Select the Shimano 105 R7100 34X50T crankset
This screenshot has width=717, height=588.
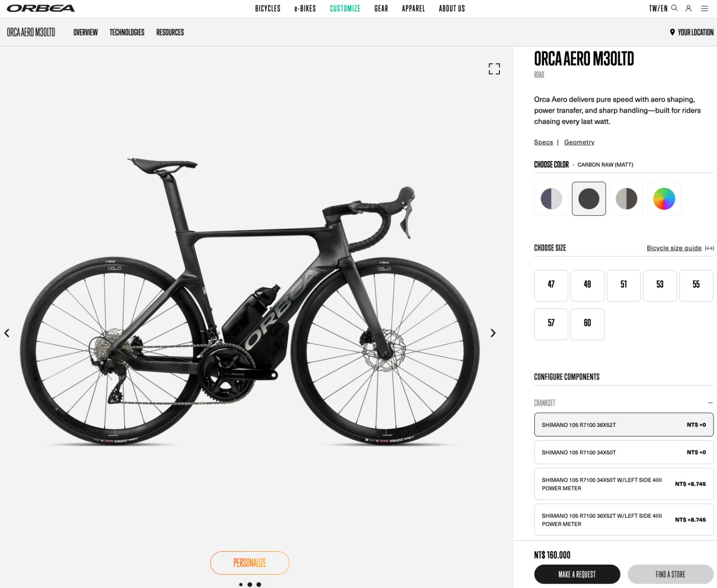(623, 452)
